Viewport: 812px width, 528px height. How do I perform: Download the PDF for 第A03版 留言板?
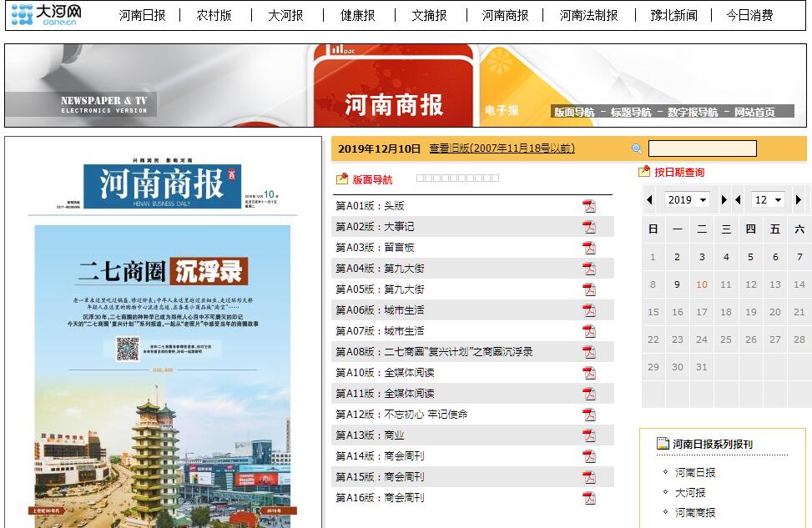[589, 248]
